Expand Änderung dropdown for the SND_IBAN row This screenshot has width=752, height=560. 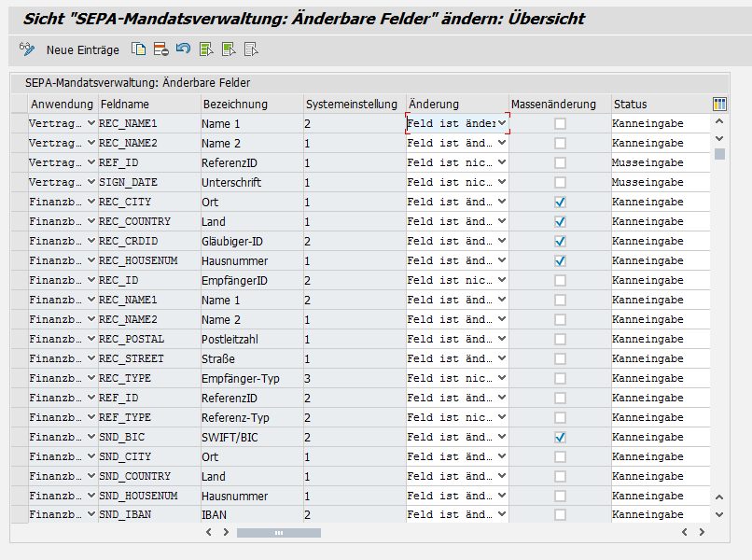(502, 514)
